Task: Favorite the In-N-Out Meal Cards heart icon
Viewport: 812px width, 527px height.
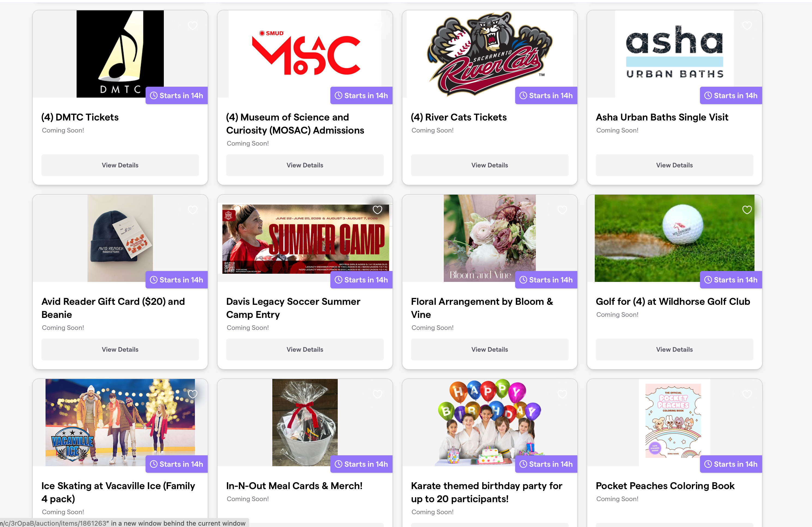Action: click(x=377, y=394)
